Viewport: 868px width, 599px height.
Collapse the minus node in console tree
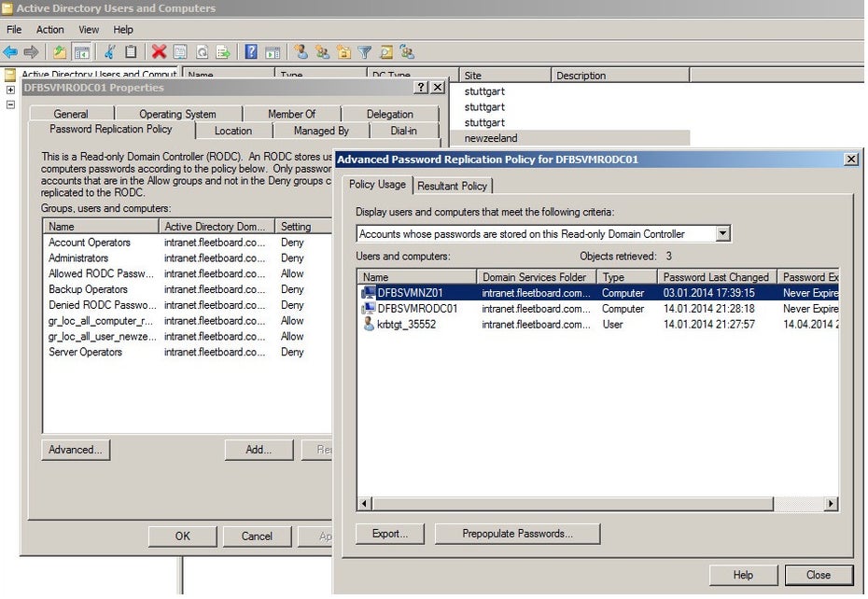tap(10, 104)
